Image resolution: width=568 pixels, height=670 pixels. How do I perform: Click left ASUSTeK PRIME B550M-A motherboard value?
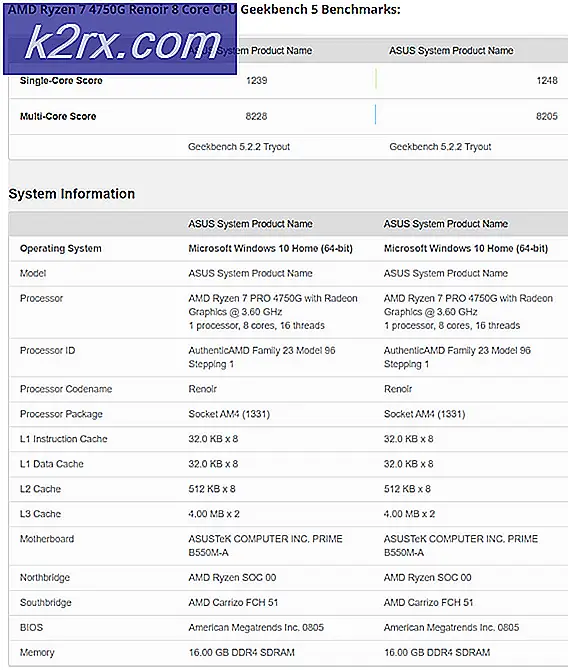(x=265, y=546)
